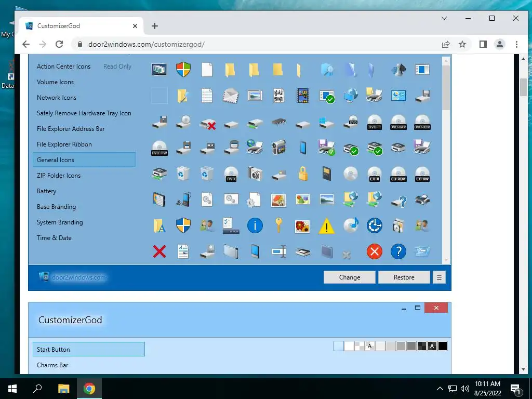The image size is (532, 399).
Task: Select the red error circle icon
Action: (375, 252)
